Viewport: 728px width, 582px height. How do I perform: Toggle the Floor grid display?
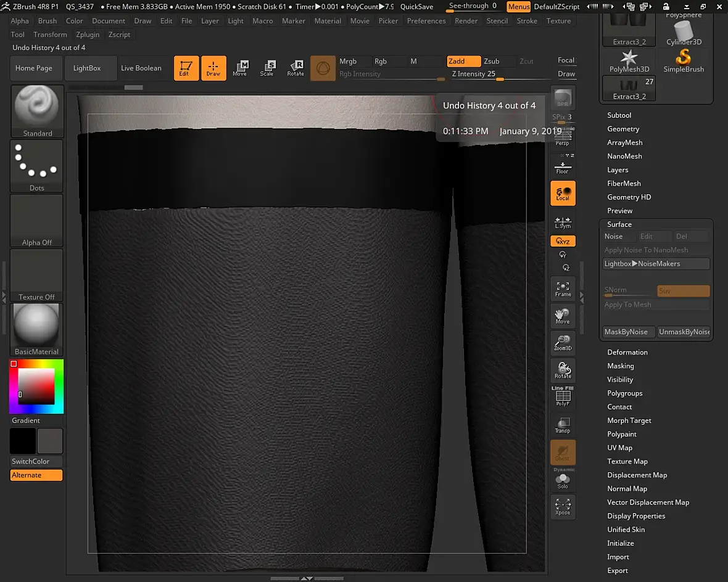click(563, 166)
